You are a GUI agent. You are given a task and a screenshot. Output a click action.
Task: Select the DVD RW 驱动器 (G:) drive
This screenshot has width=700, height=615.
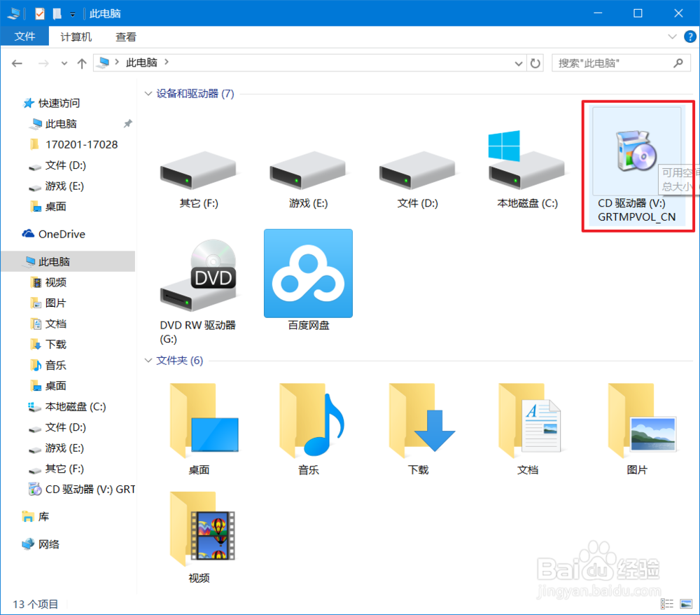pos(198,277)
